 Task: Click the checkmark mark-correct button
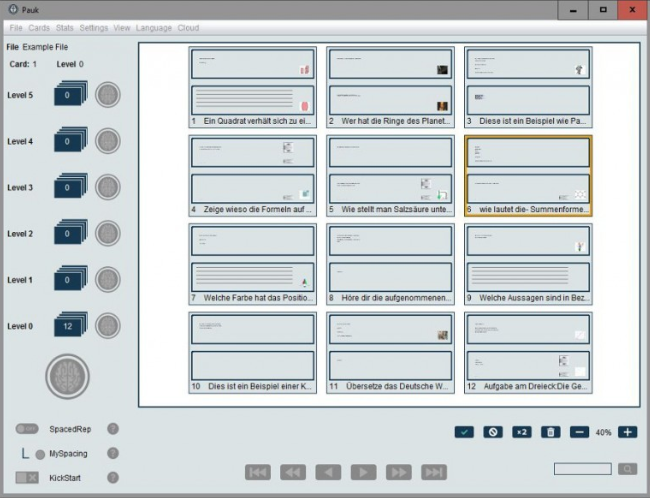[x=464, y=432]
